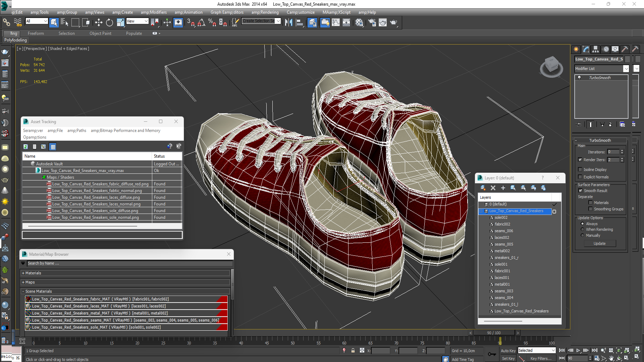Click the Mirror tool icon
The width and height of the screenshot is (644, 362).
click(x=288, y=22)
